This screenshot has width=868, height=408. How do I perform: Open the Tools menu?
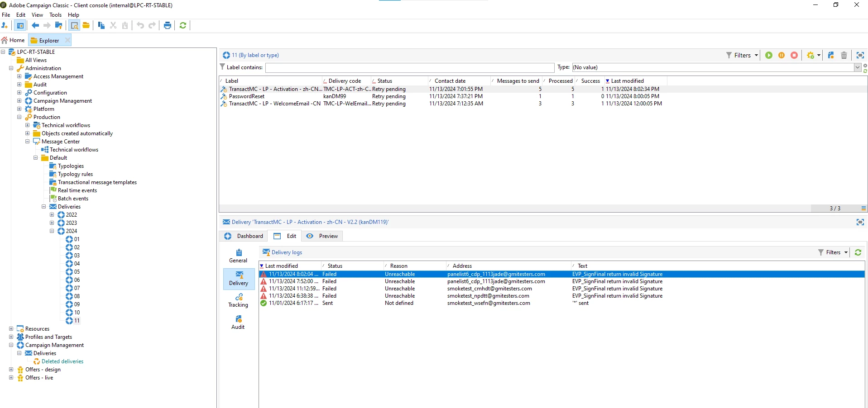pos(56,15)
